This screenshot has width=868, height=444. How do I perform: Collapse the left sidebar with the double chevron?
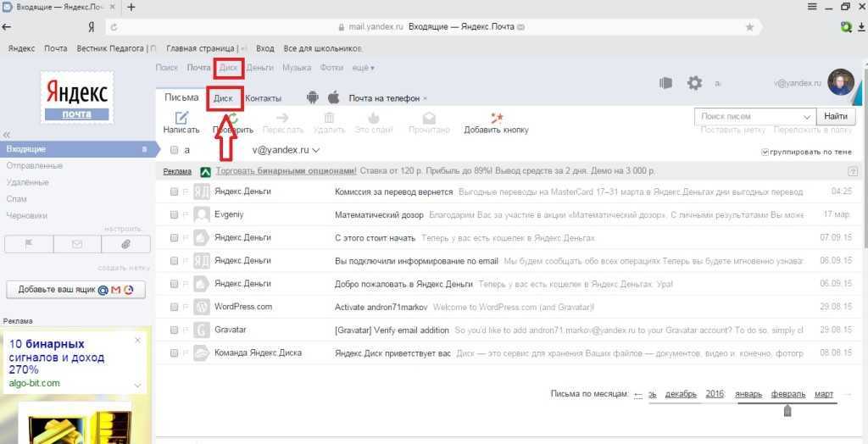pyautogui.click(x=7, y=135)
